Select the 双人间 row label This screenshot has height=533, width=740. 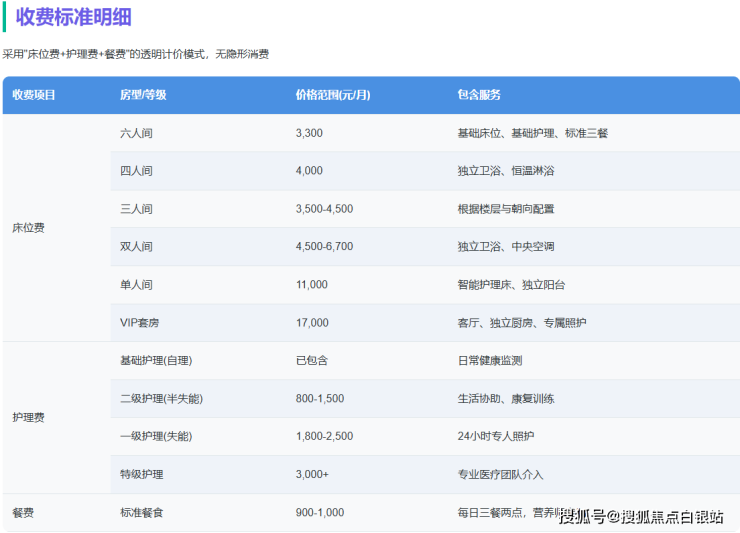[x=136, y=247]
